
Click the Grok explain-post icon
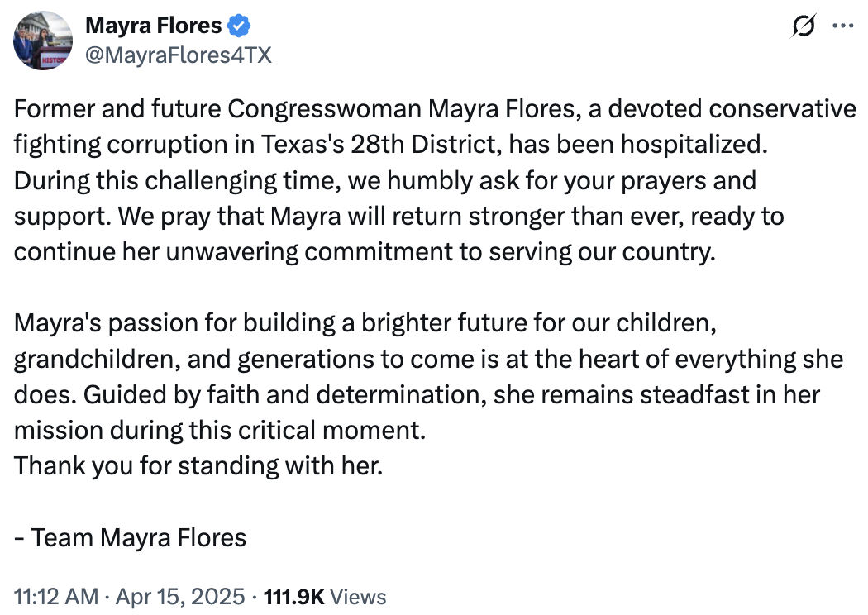tap(804, 26)
